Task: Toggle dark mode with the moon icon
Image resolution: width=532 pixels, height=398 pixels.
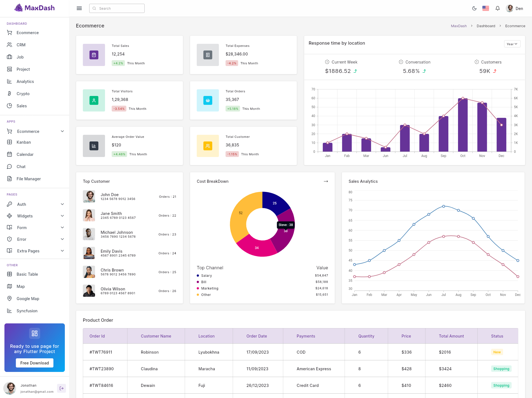Action: click(x=474, y=8)
